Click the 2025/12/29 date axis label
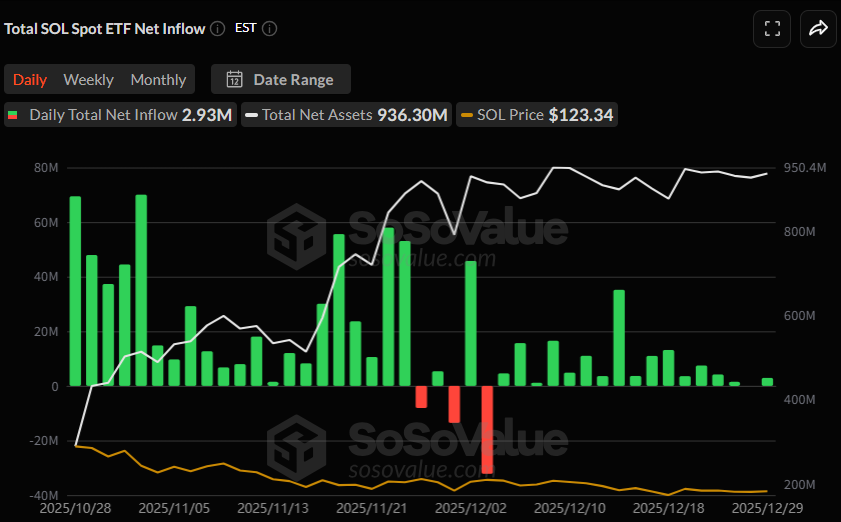The image size is (841, 522). pos(769,509)
